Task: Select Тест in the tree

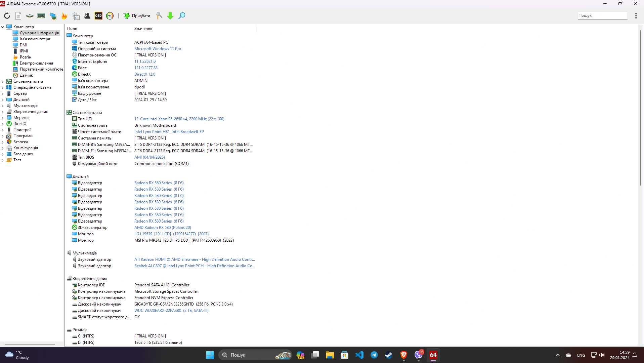Action: coord(17,160)
